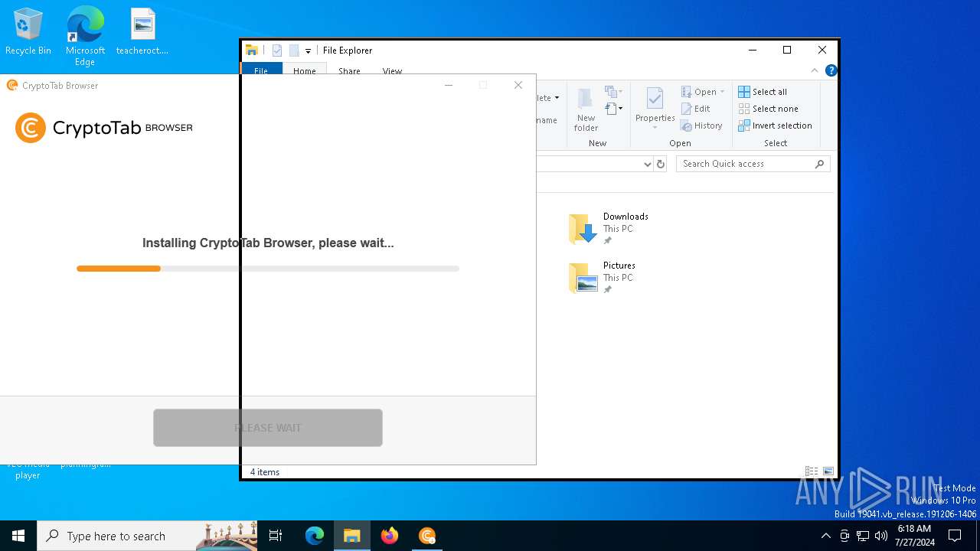
Task: Switch to large icons view in status bar
Action: pyautogui.click(x=828, y=471)
